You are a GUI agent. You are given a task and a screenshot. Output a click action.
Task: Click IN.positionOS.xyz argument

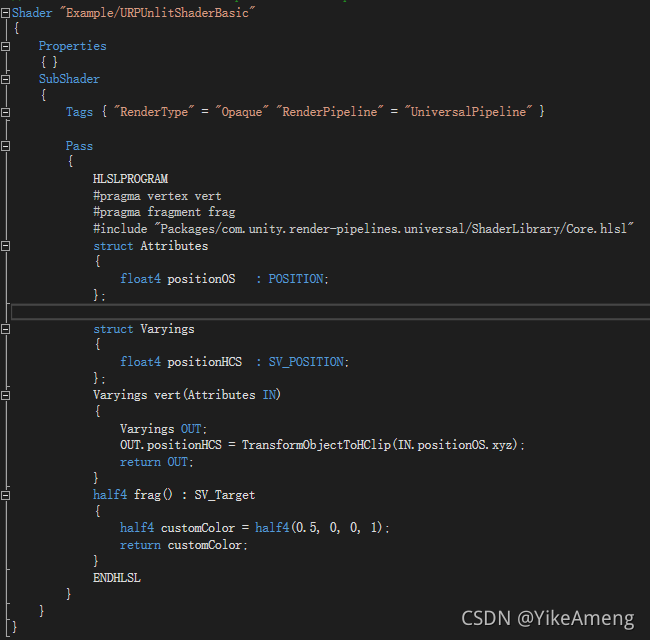[455, 445]
